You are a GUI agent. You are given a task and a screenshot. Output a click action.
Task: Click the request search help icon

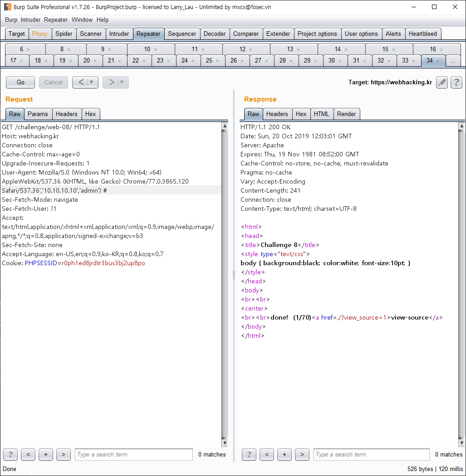pos(10,454)
